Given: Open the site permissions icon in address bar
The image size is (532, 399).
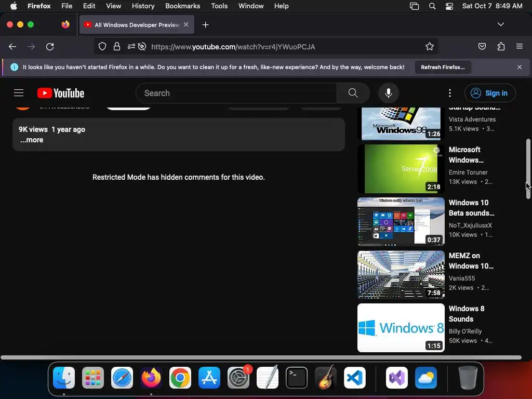Looking at the screenshot, I should click(131, 46).
